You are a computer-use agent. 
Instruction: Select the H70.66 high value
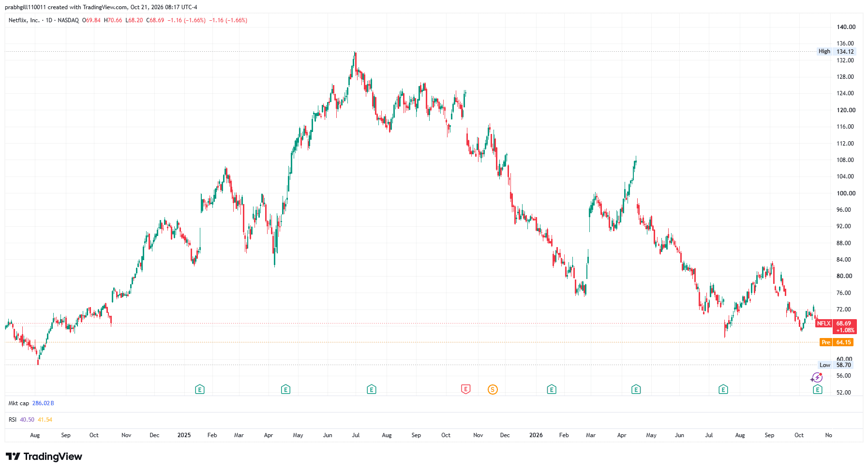[113, 20]
